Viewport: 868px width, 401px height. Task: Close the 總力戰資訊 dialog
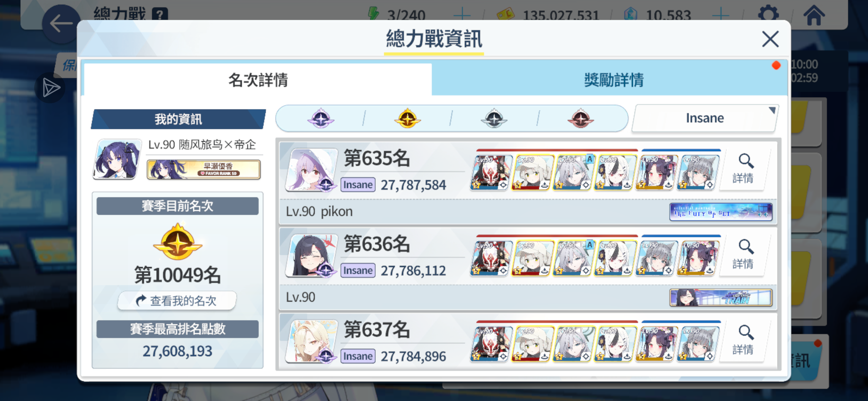[770, 39]
